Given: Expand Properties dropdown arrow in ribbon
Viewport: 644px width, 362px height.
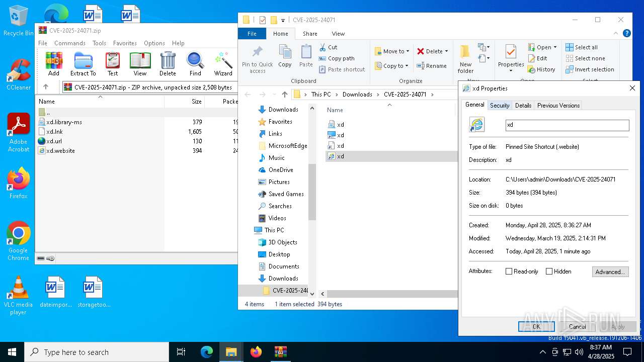Looking at the screenshot, I should pos(511,71).
